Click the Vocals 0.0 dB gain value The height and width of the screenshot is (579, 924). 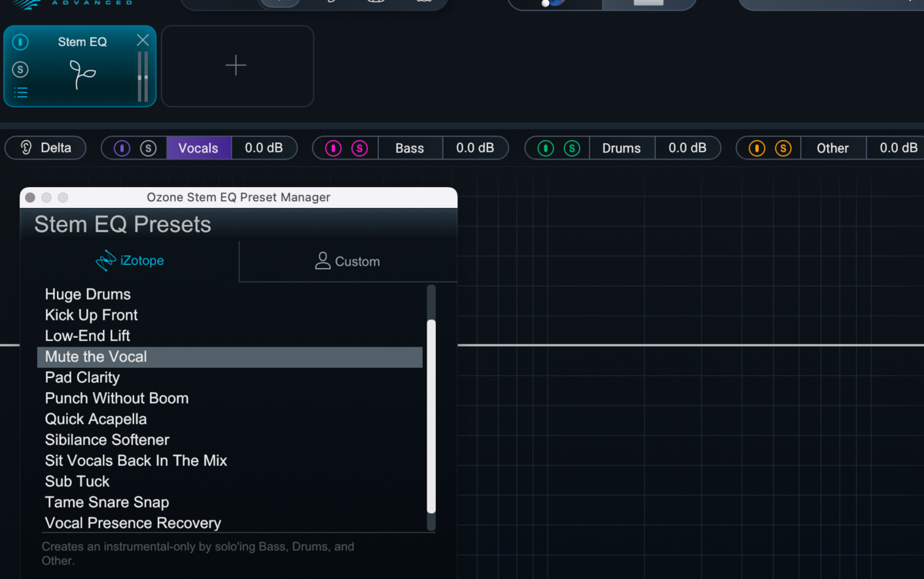(x=264, y=148)
